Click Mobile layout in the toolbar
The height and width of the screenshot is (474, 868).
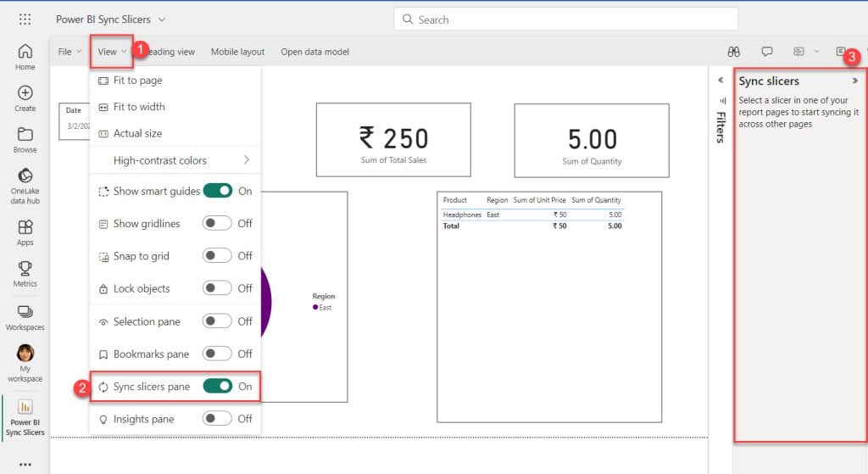tap(237, 52)
